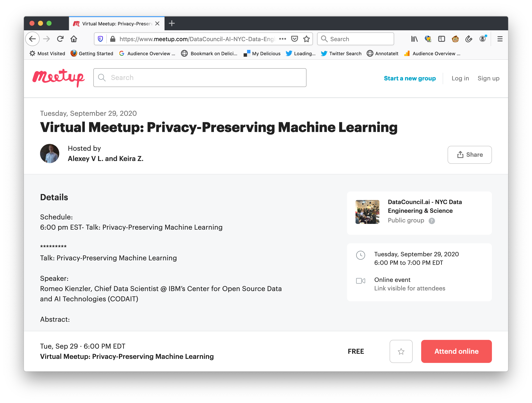The height and width of the screenshot is (403, 532).
Task: Open the DataCouncil.ai group thumbnail
Action: coord(367,212)
